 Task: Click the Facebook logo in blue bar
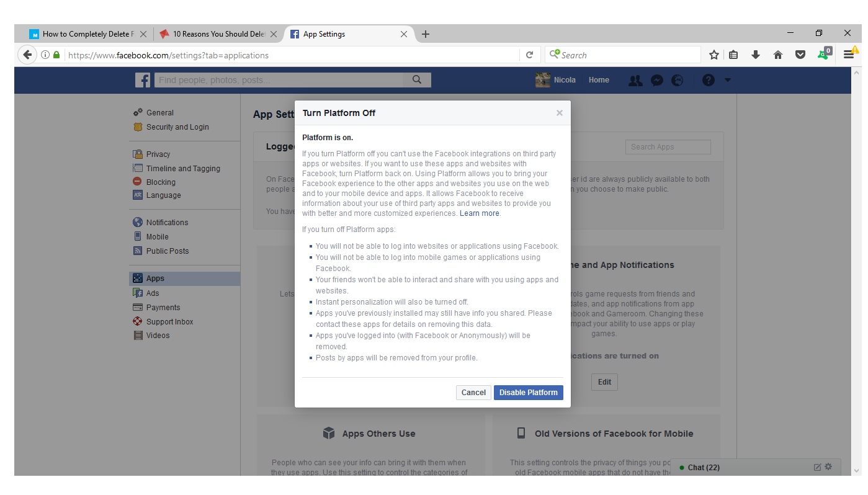143,80
